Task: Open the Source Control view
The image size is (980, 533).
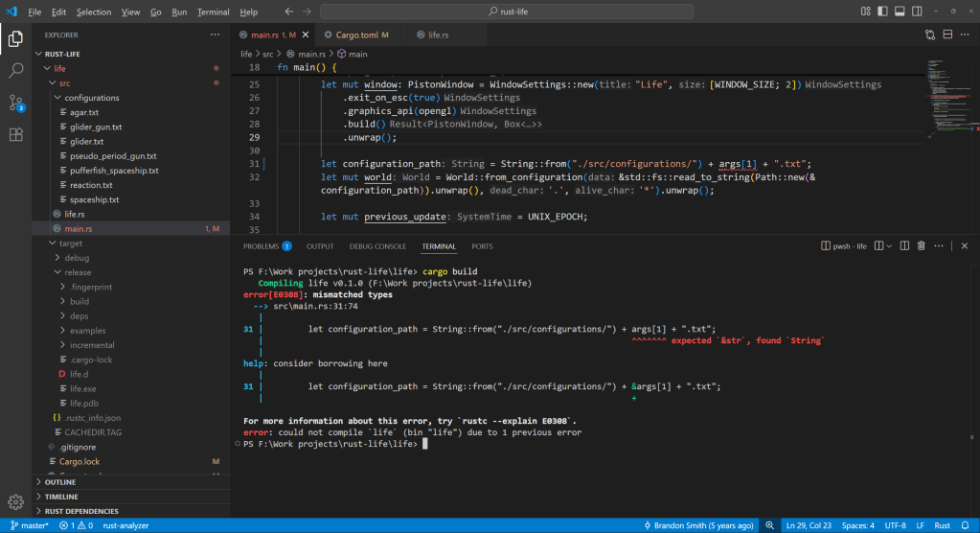Action: tap(15, 103)
